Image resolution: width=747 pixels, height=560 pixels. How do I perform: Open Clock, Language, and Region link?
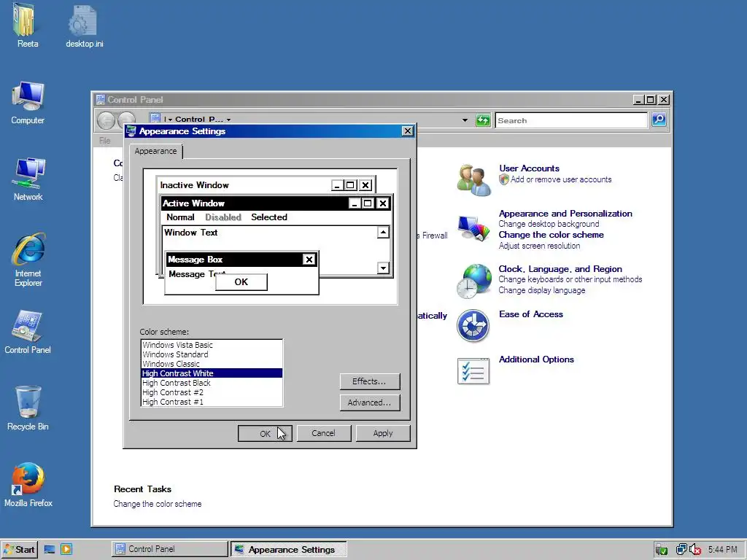560,268
